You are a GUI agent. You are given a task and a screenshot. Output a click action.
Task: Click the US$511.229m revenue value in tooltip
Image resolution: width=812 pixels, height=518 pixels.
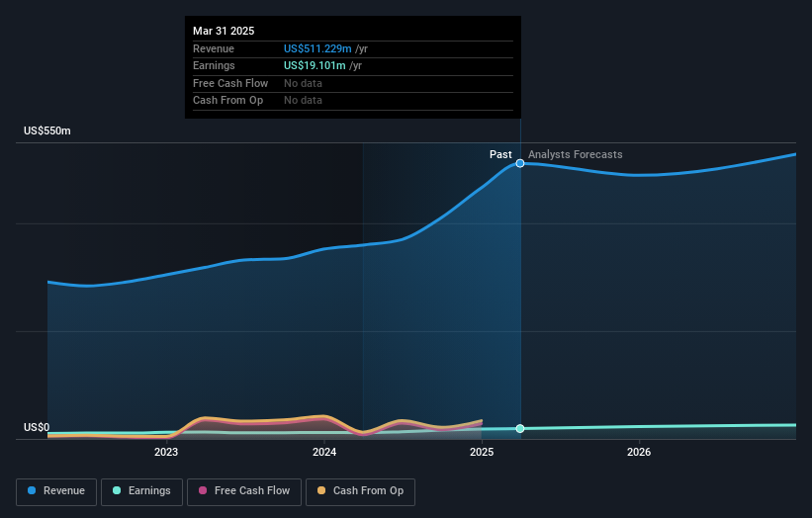(x=317, y=48)
